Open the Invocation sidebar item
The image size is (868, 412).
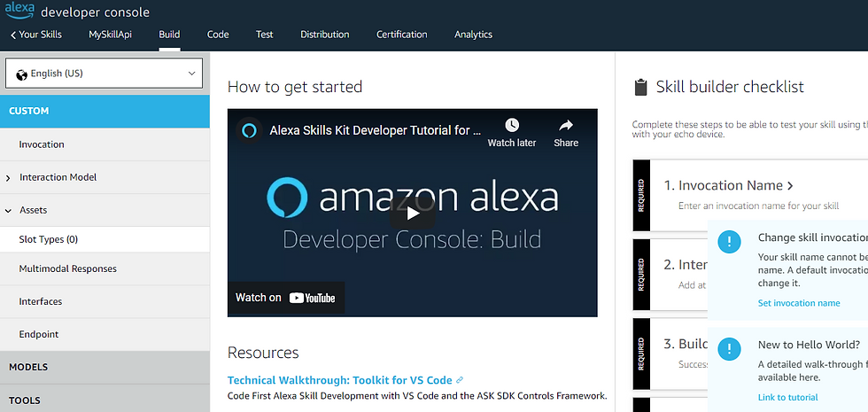[x=105, y=144]
